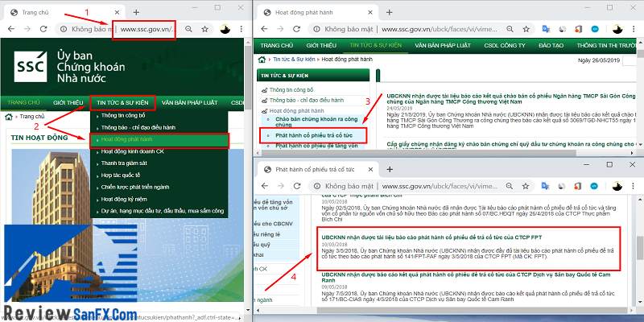Bookmark star in Phát hành cổ phiếu trả cổ tức window

[x=526, y=186]
